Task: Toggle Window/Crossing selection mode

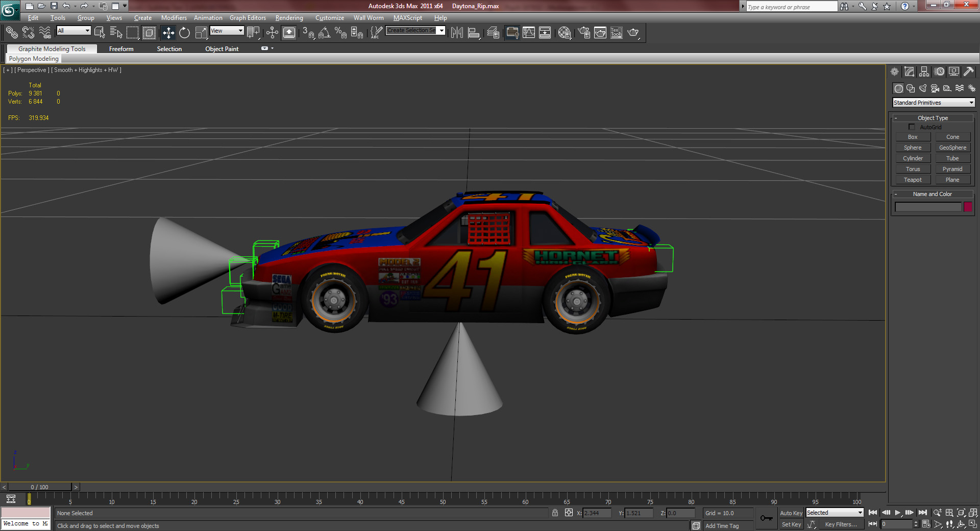Action: pyautogui.click(x=149, y=33)
